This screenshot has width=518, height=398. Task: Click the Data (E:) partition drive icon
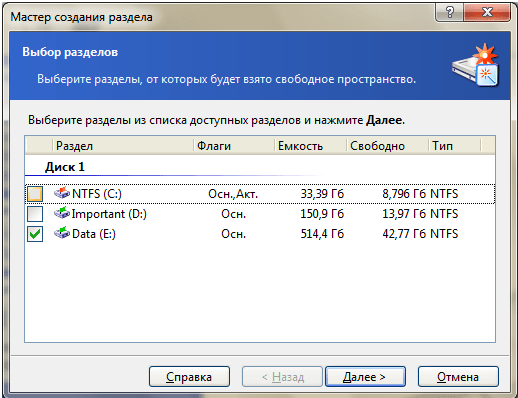(x=62, y=233)
